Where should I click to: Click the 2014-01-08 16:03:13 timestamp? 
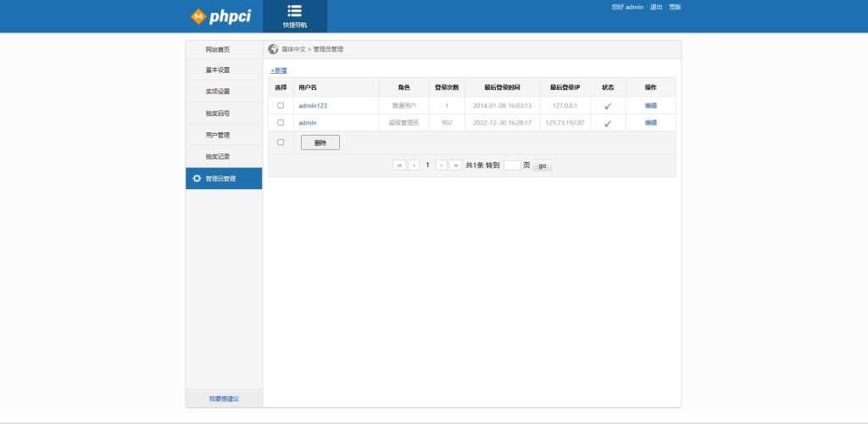[x=502, y=106]
